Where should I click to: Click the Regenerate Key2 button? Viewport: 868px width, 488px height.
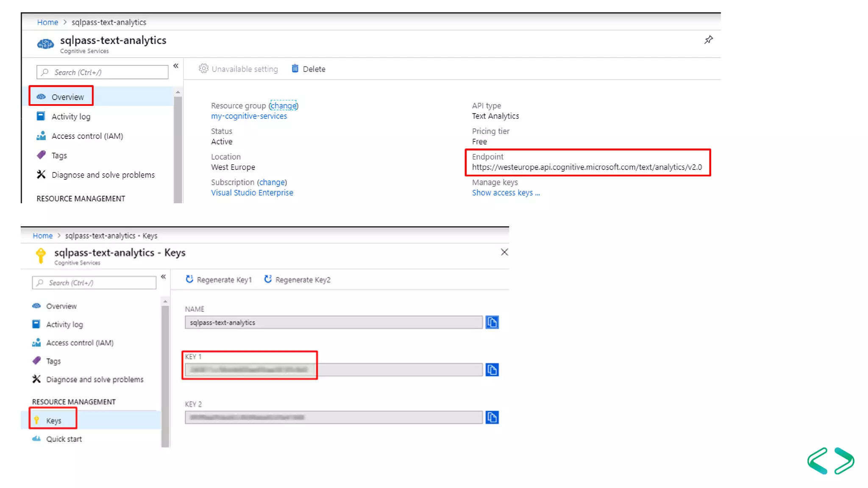(x=297, y=280)
